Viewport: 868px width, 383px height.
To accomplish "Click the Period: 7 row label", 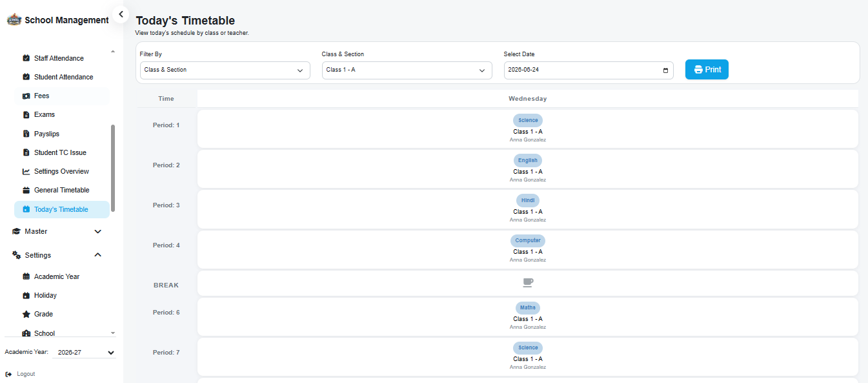I will pyautogui.click(x=166, y=353).
